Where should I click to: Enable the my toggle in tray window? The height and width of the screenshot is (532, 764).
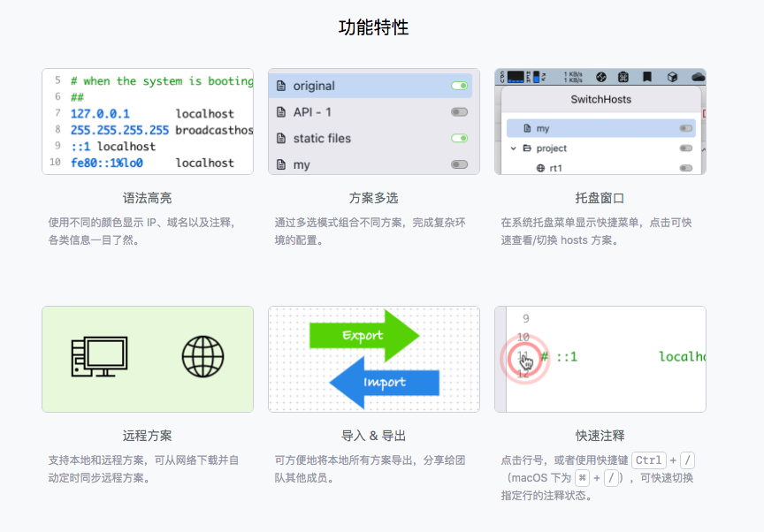pyautogui.click(x=686, y=128)
